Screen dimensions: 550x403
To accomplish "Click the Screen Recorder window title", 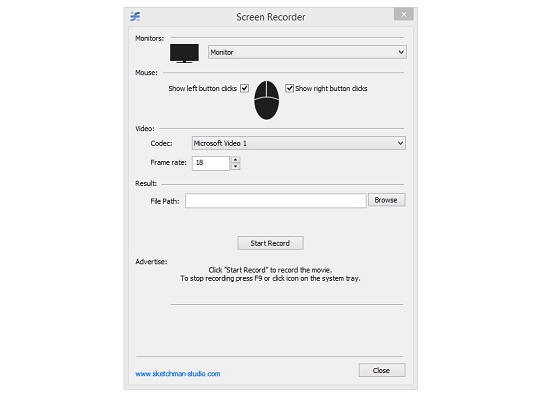I will click(271, 17).
